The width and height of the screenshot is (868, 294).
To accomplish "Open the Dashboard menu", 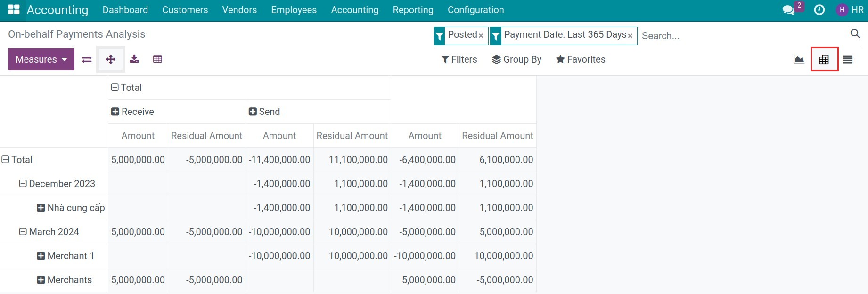I will [125, 10].
